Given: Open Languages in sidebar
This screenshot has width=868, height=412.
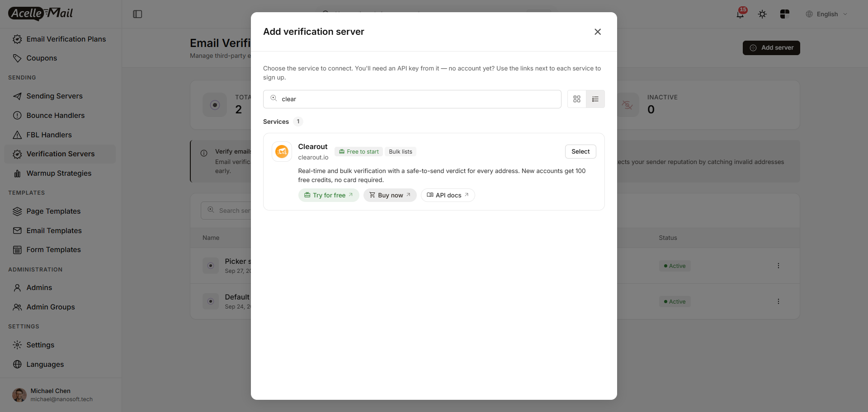Looking at the screenshot, I should click(x=60, y=365).
